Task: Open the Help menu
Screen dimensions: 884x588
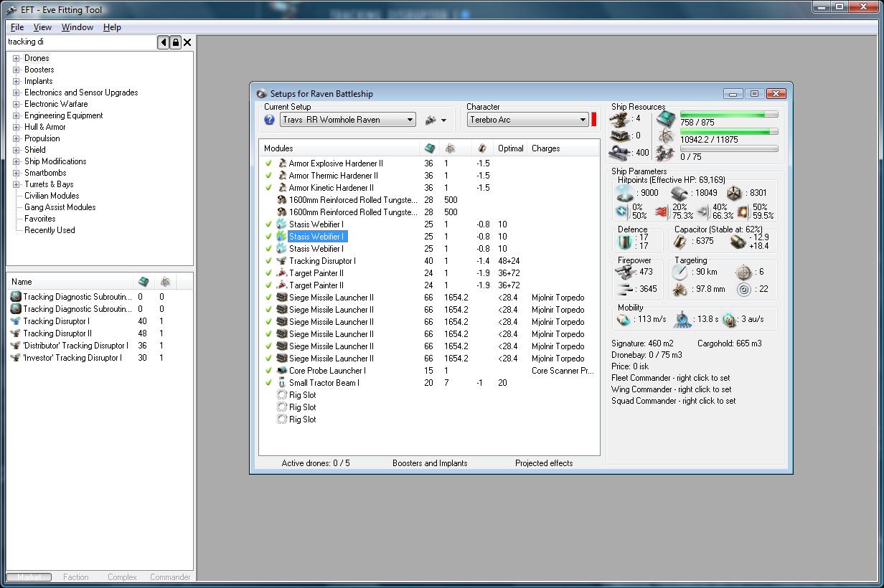Action: tap(112, 27)
